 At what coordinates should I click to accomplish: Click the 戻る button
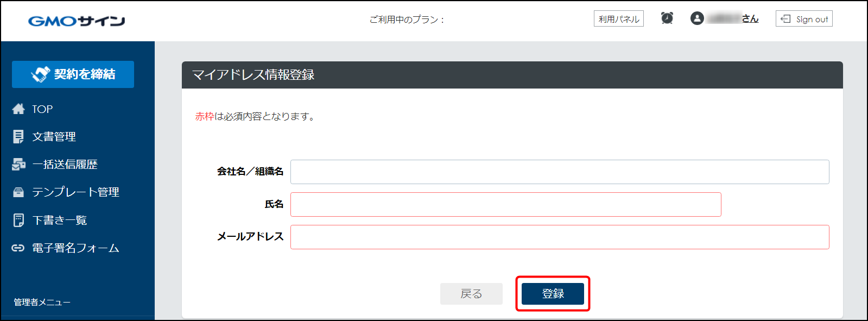[x=471, y=294]
